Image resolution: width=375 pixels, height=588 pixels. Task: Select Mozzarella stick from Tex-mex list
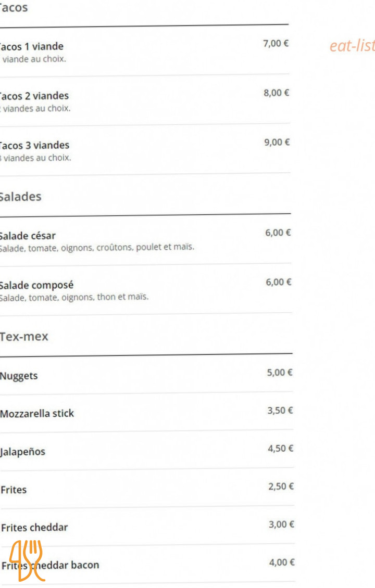(37, 414)
